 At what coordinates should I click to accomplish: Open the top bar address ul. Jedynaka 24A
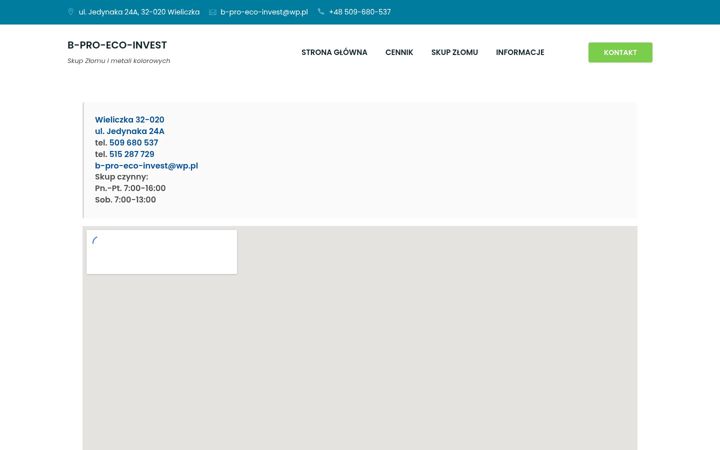click(x=139, y=12)
